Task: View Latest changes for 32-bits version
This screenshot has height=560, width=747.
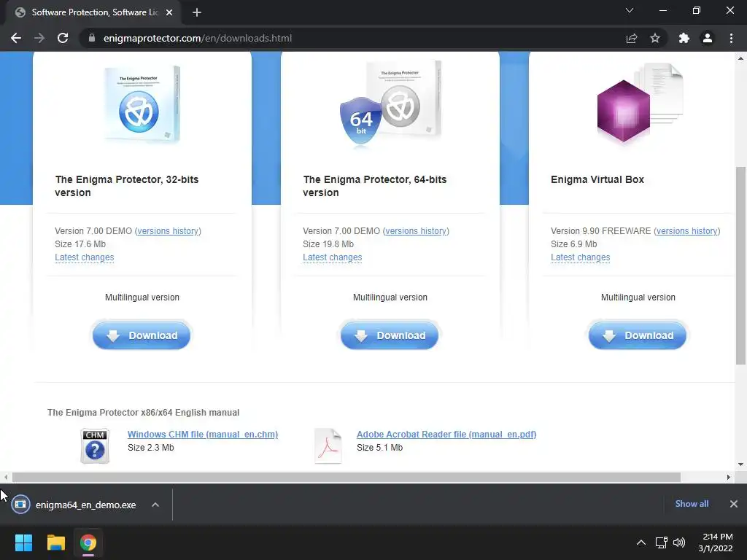Action: point(85,257)
